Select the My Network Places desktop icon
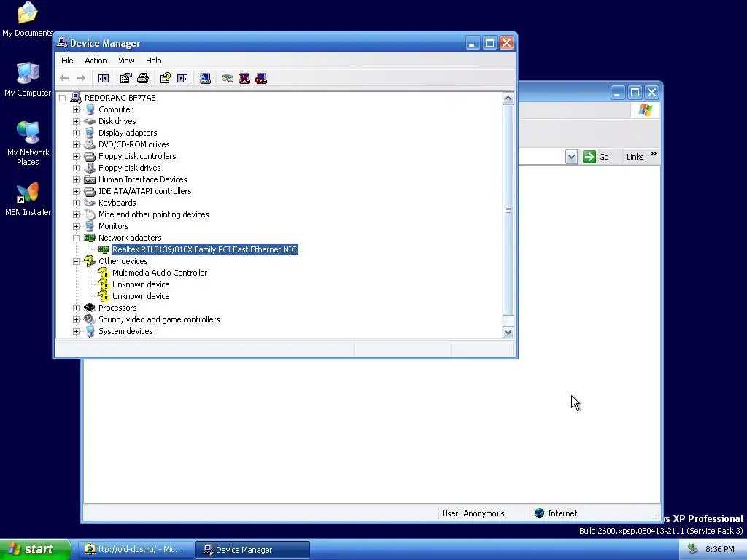This screenshot has height=560, width=747. 28,143
